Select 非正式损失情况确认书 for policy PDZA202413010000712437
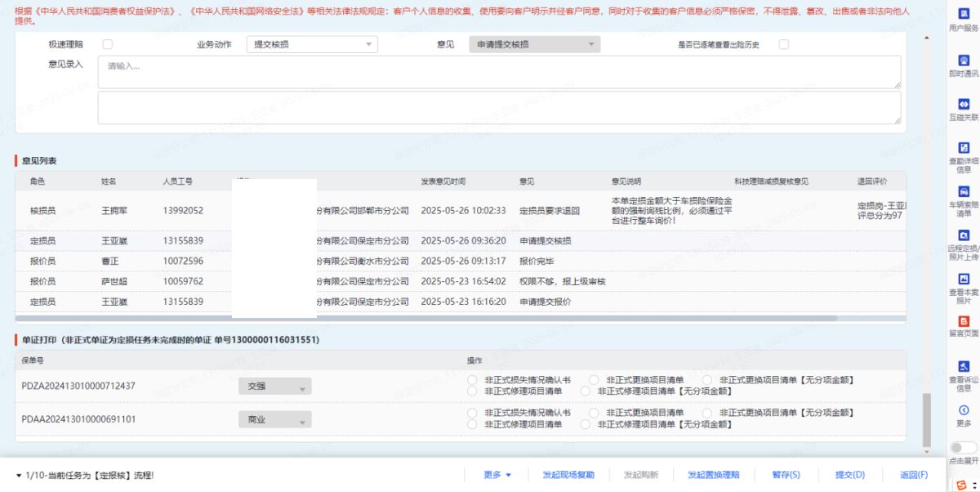The height and width of the screenshot is (492, 980). (x=472, y=380)
